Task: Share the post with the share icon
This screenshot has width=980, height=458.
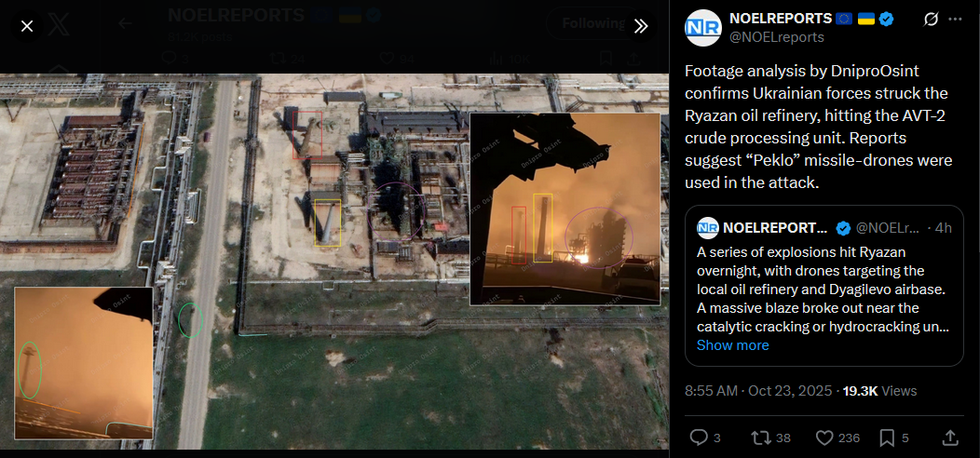Action: [949, 438]
